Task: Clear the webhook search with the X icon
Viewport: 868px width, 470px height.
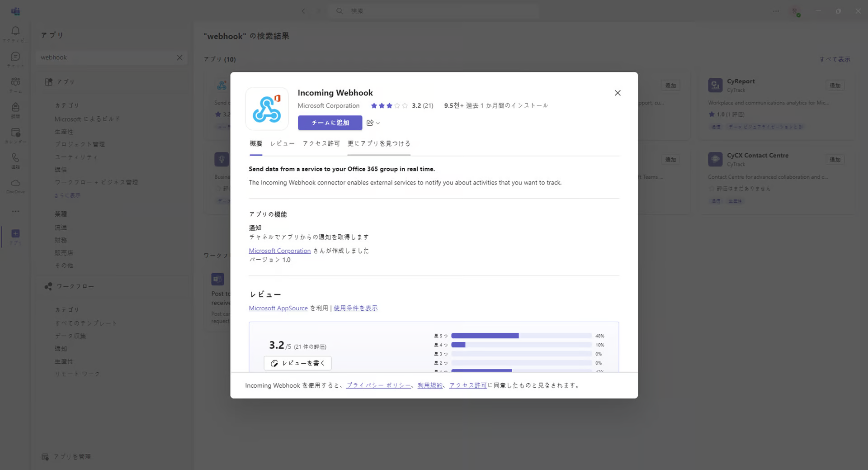Action: pos(179,57)
